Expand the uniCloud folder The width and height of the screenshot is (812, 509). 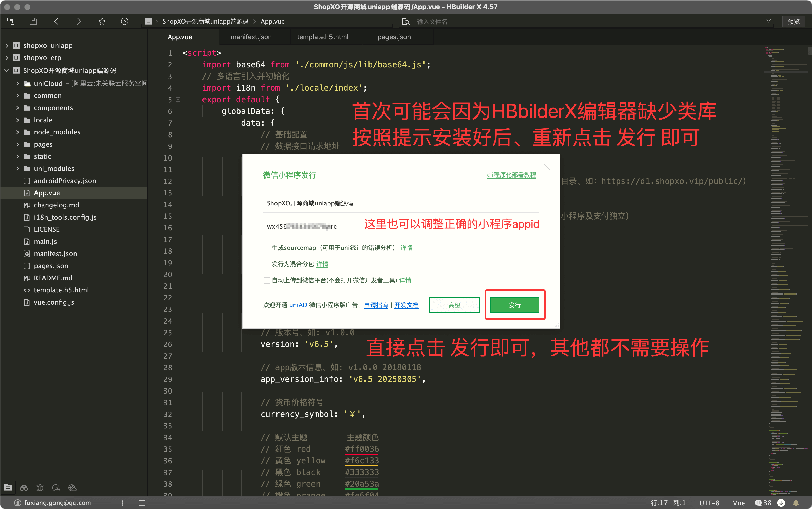click(x=17, y=83)
